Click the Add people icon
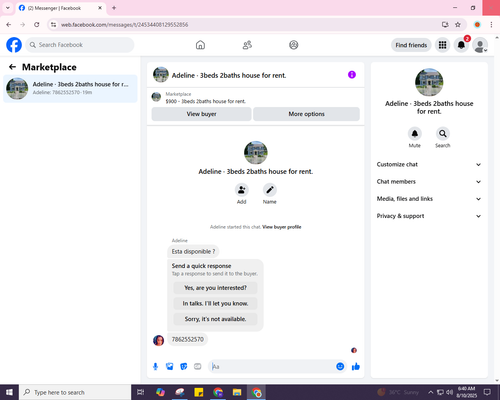This screenshot has width=500, height=400. (x=242, y=190)
